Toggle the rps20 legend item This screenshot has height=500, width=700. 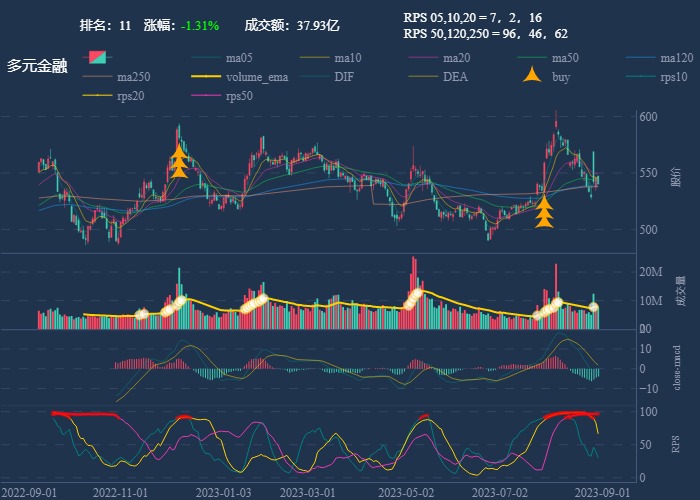click(x=116, y=96)
